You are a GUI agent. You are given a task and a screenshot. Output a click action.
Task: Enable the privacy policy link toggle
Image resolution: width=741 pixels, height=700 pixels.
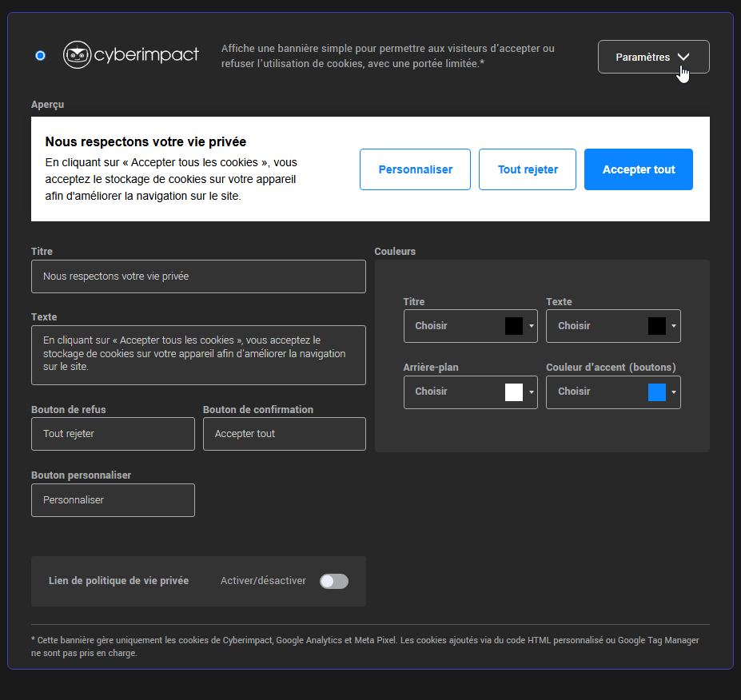333,581
